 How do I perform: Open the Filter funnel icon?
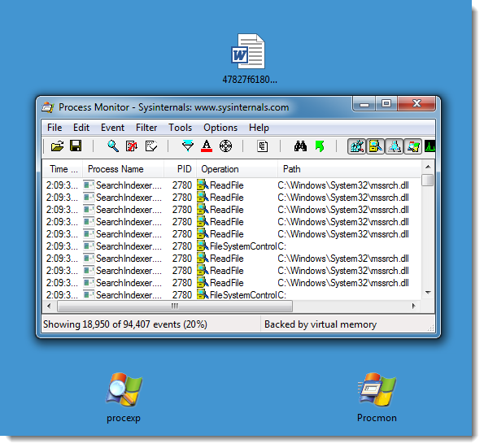click(188, 146)
